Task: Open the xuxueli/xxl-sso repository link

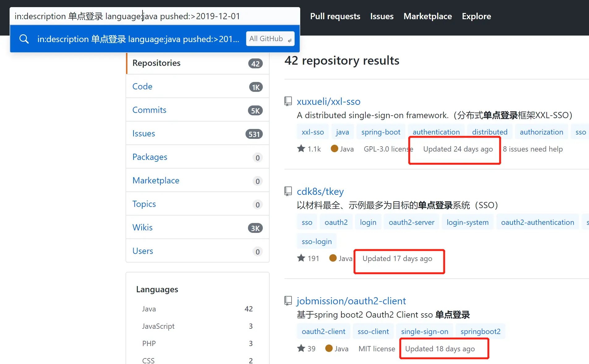Action: point(328,101)
